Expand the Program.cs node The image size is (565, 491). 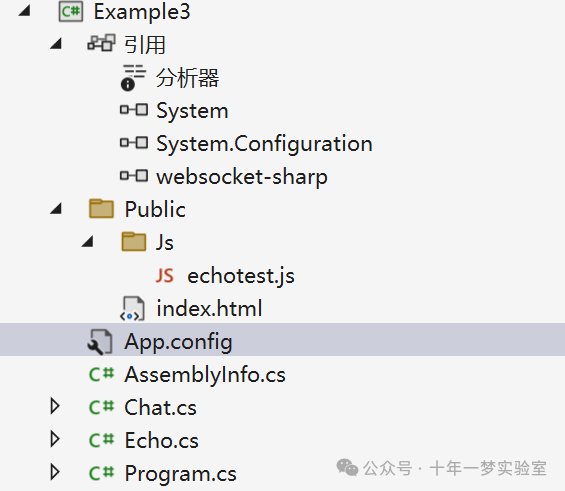point(55,472)
